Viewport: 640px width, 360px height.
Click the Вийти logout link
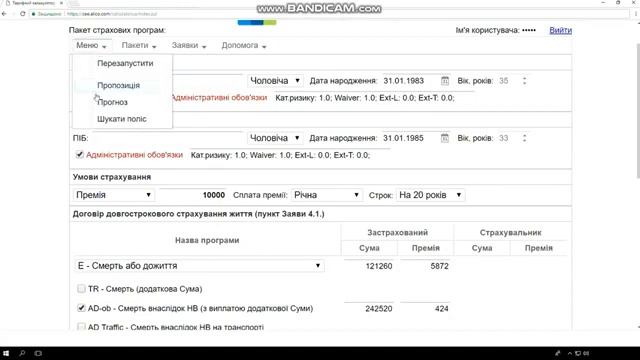[x=560, y=30]
